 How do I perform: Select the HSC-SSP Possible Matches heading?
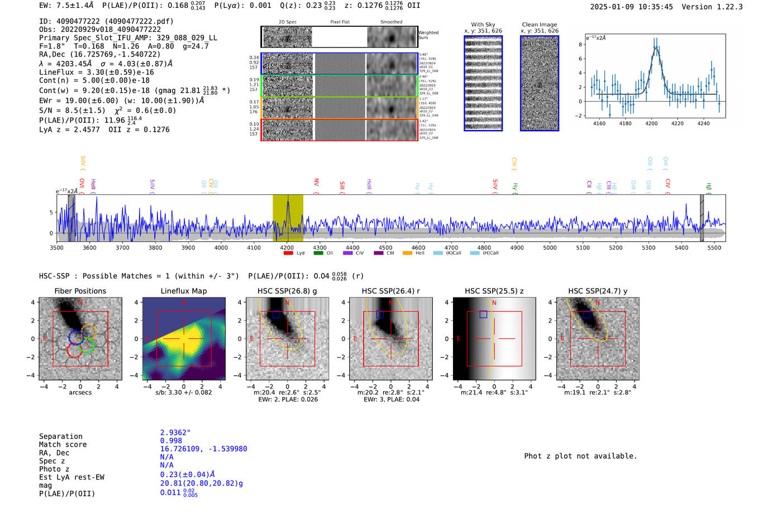pos(139,276)
